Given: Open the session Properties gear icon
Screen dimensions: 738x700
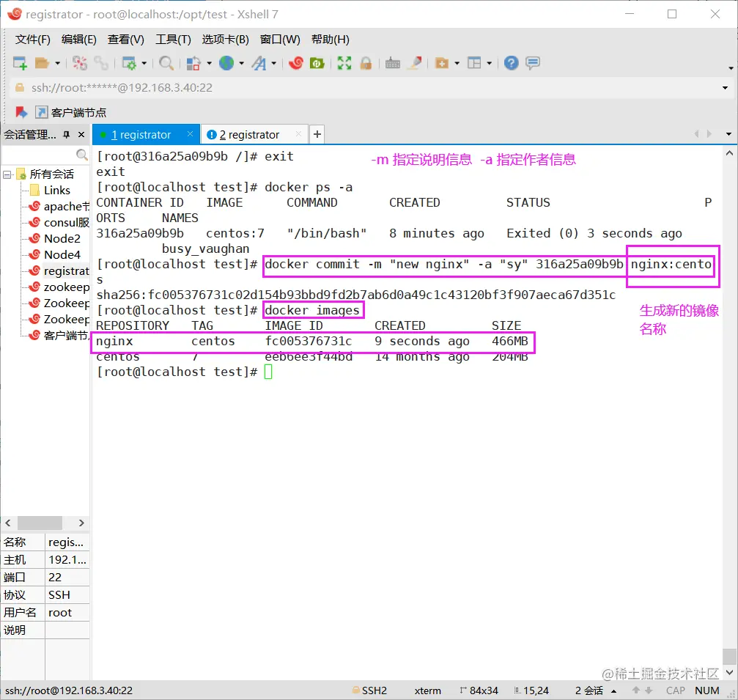Looking at the screenshot, I should [129, 62].
